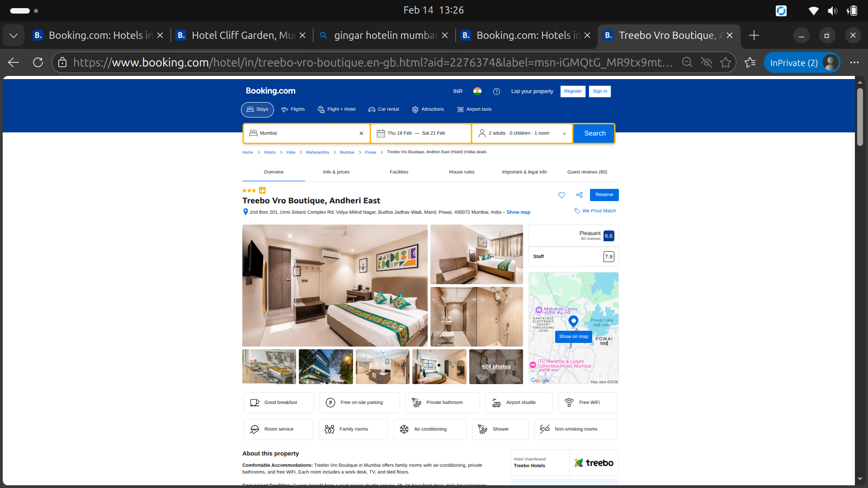Click the browser refresh icon

click(x=38, y=62)
